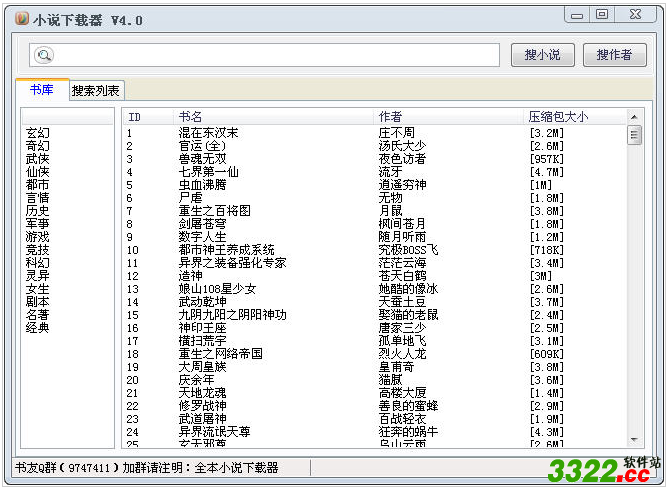Click the 搜作者 button
Viewport: 668px width, 490px height.
pos(614,55)
